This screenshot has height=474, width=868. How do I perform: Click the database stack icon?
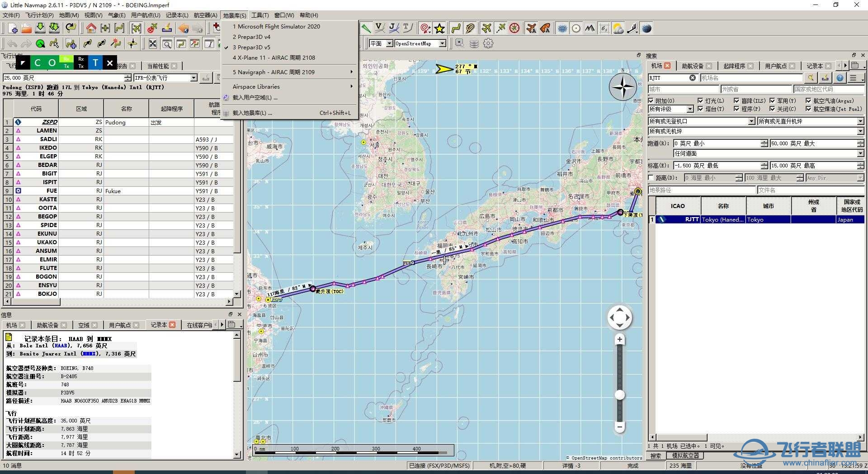point(474,43)
